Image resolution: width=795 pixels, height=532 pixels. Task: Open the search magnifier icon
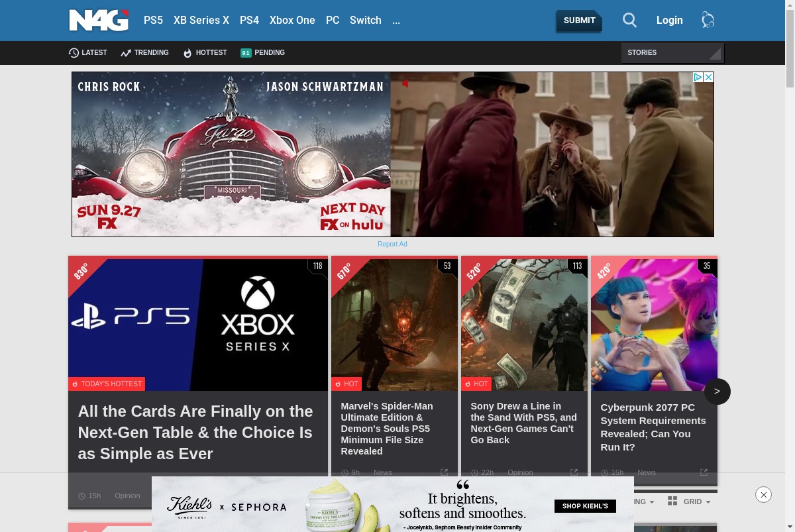629,21
